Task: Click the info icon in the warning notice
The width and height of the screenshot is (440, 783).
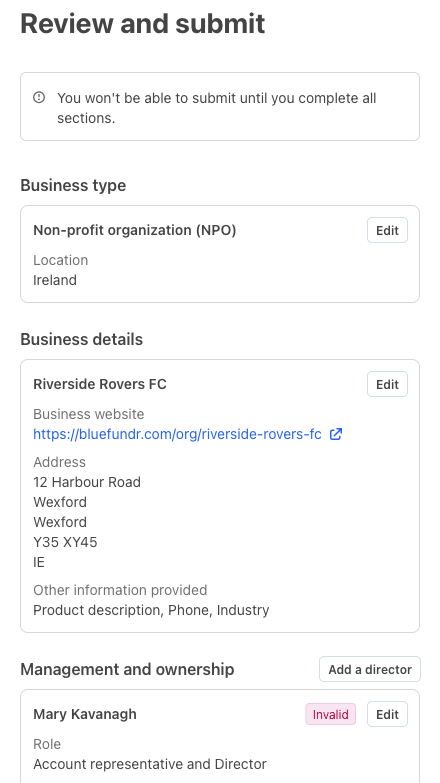Action: 39,97
